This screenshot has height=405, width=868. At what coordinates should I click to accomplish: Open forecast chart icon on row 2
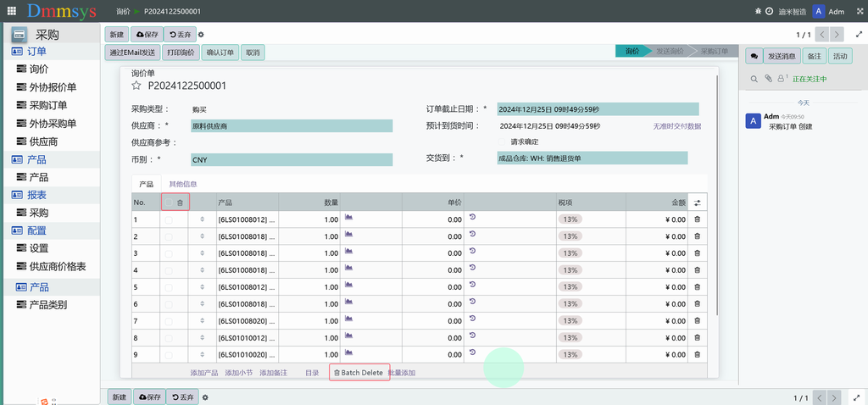[x=348, y=234]
